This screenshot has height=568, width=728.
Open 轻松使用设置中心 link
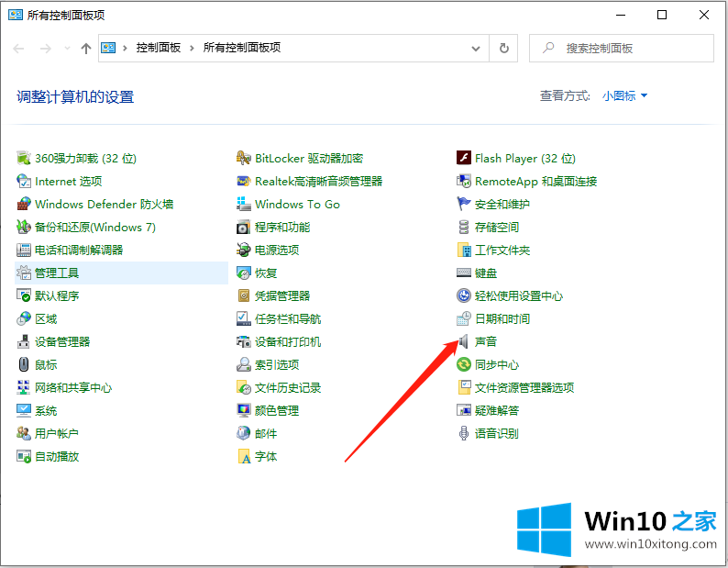tap(519, 295)
